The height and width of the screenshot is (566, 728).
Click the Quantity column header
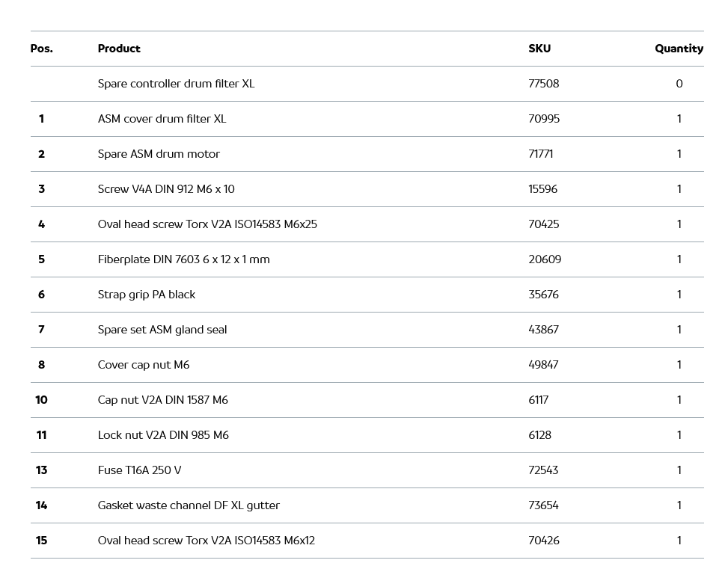click(x=679, y=49)
